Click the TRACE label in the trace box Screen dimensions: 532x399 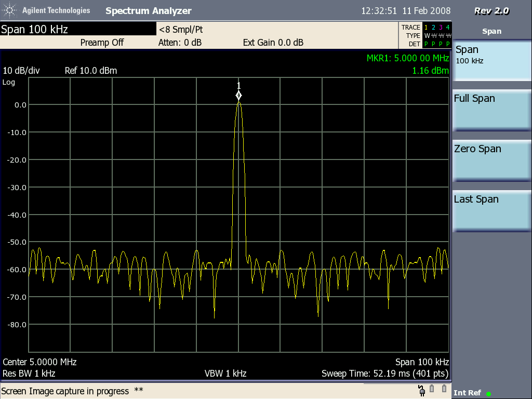(x=410, y=28)
